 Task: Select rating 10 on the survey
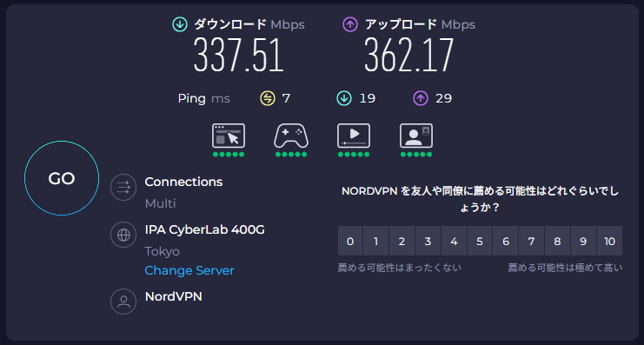click(609, 241)
